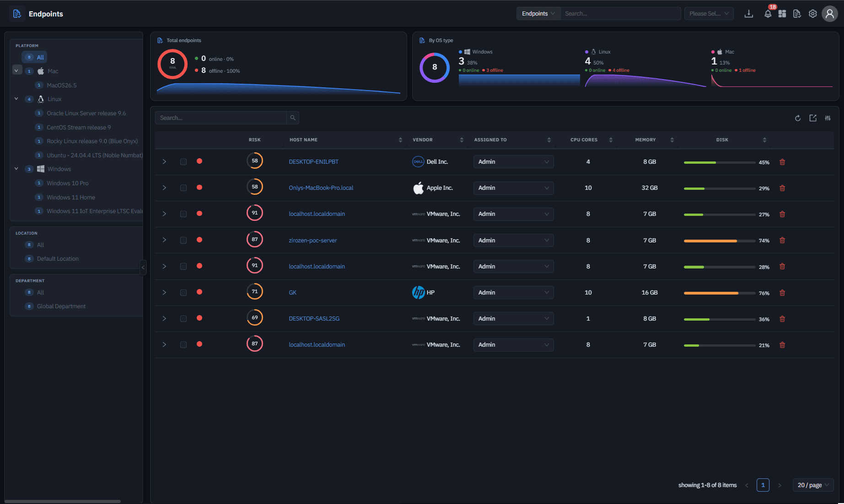Collapse the Mac platform tree node
This screenshot has width=844, height=504.
click(16, 70)
